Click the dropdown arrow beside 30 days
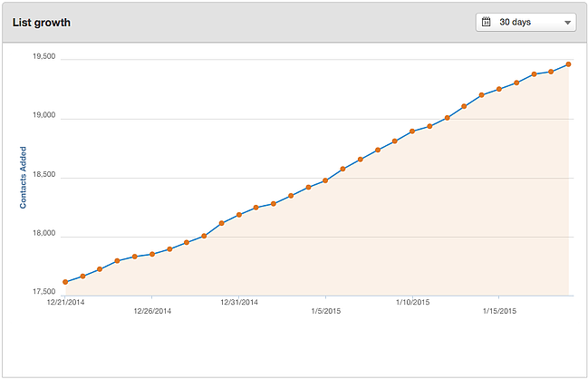The image size is (588, 379). (567, 23)
